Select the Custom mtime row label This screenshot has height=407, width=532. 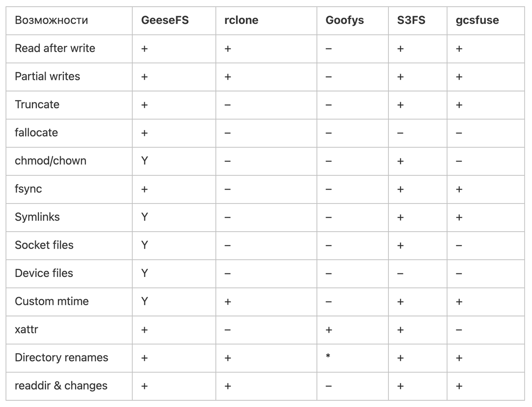pyautogui.click(x=52, y=301)
